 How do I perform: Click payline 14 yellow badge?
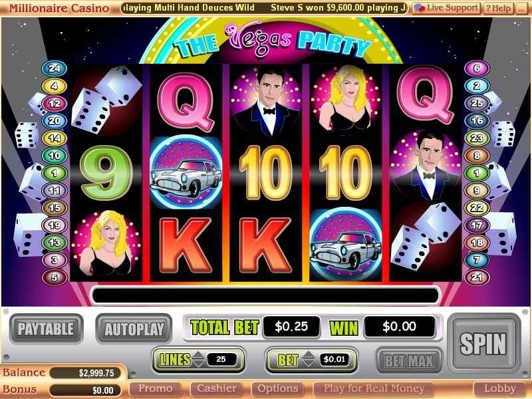55,138
